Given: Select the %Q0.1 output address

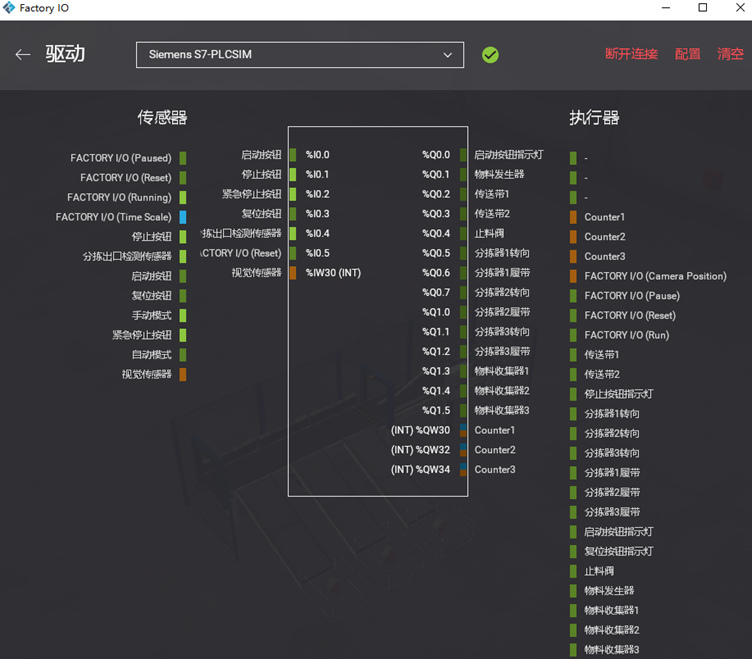Looking at the screenshot, I should click(436, 174).
